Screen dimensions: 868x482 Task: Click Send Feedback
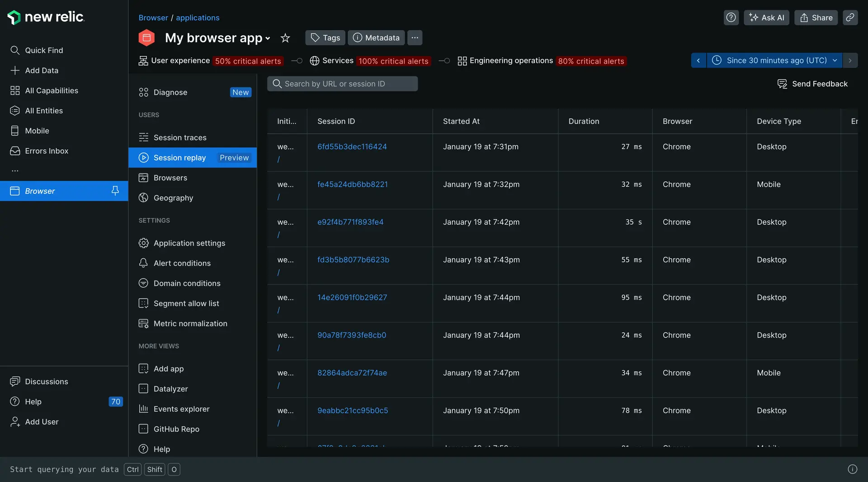click(812, 84)
